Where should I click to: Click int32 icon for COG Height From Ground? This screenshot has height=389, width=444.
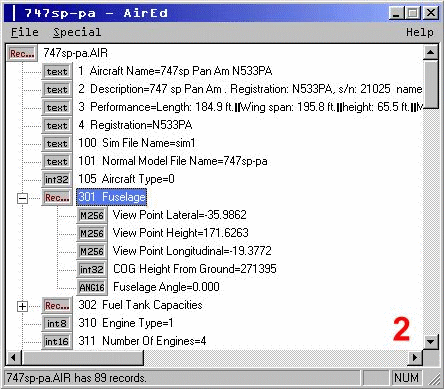[92, 269]
